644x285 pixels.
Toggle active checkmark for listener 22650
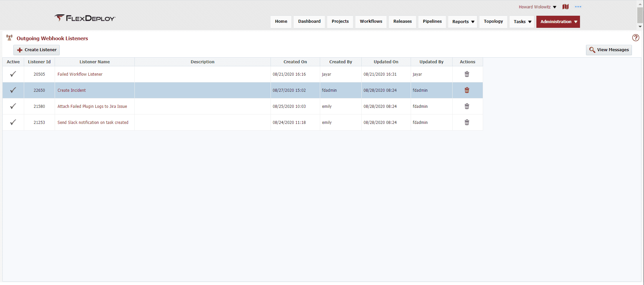(x=13, y=90)
